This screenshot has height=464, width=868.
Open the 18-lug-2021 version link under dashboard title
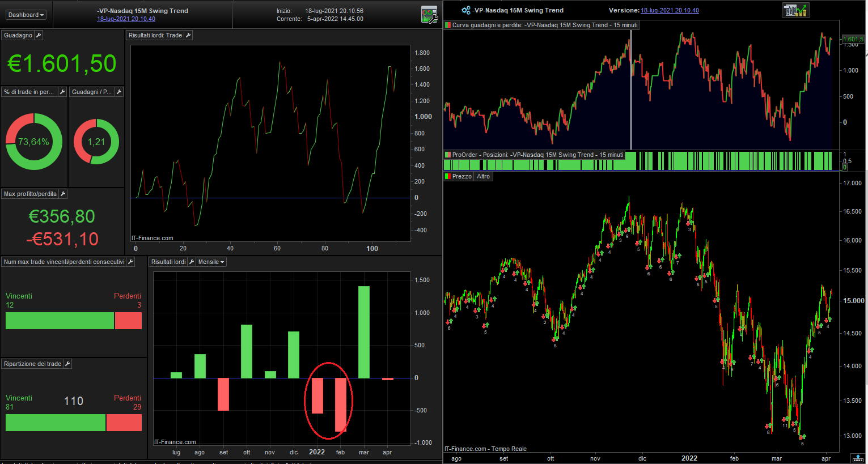point(126,19)
